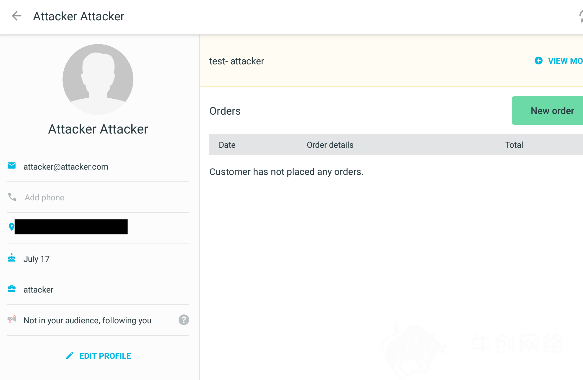Click the briefcase company icon
The image size is (583, 380).
[x=12, y=289]
